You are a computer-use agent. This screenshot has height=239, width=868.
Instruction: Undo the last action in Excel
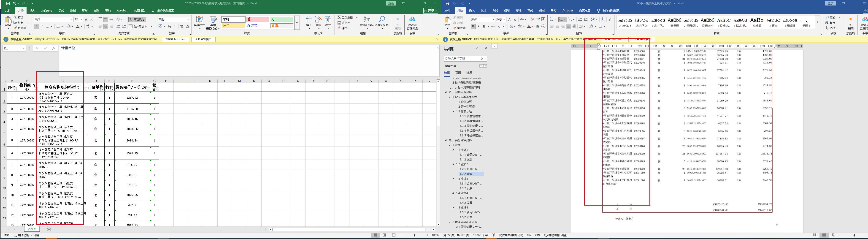click(14, 3)
